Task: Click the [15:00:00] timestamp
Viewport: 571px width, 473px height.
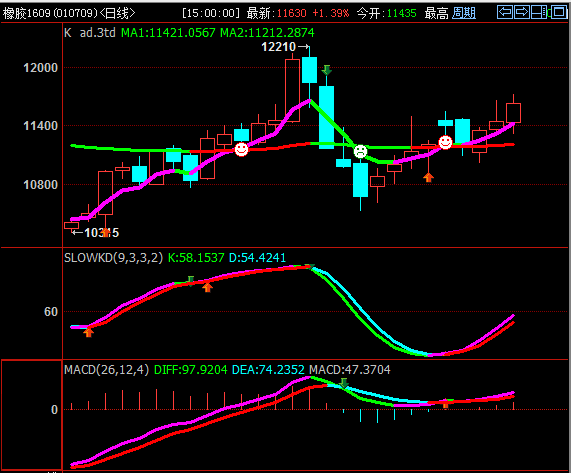Action: (211, 13)
